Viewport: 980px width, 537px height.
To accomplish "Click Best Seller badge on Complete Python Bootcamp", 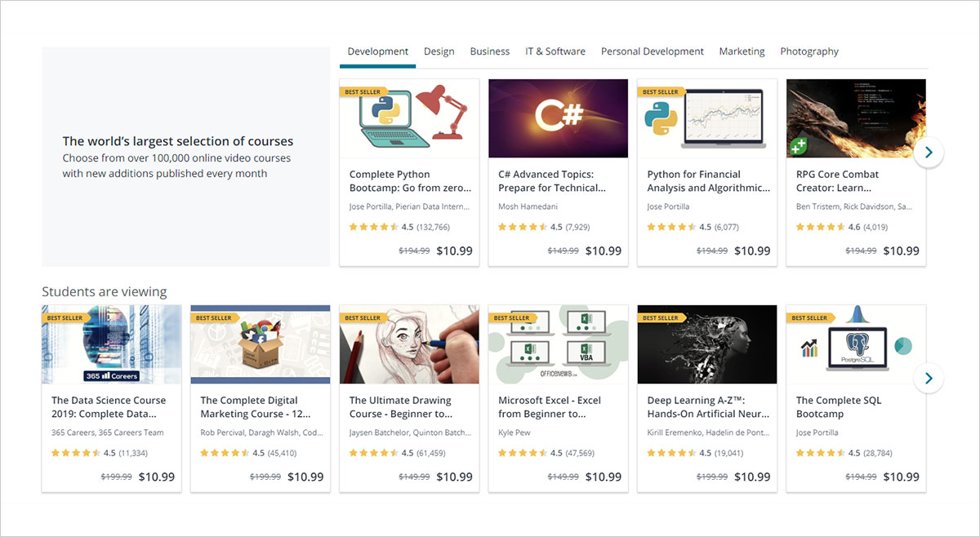I will 362,92.
